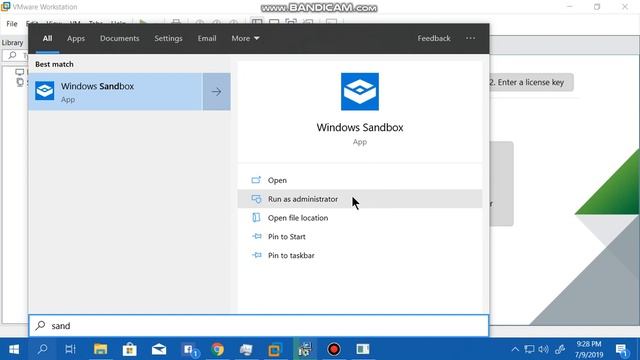Choose Open file location option

click(298, 218)
